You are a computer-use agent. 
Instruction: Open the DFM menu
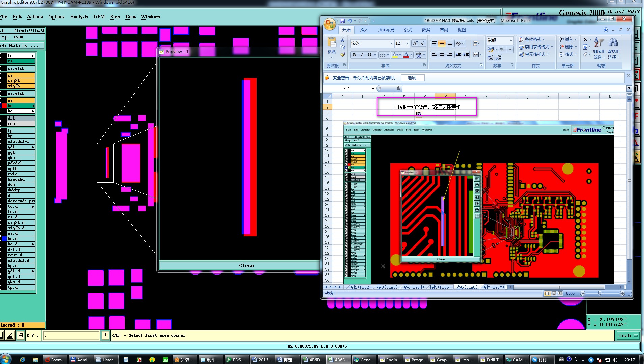click(99, 17)
